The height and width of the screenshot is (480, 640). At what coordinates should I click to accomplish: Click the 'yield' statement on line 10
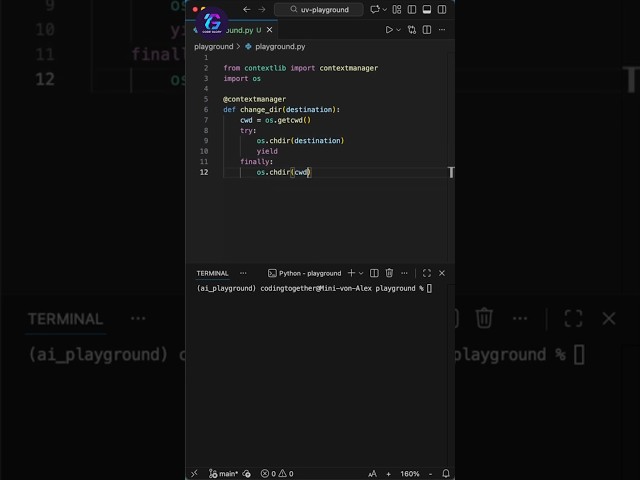coord(267,151)
